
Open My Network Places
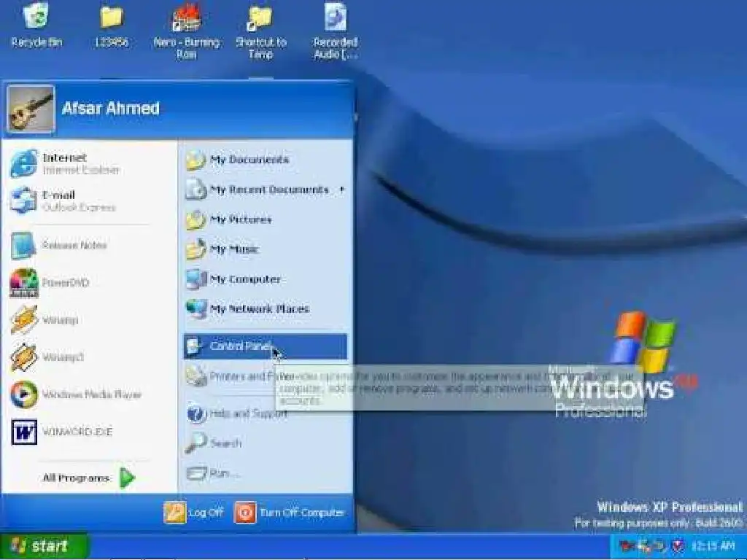[248, 309]
